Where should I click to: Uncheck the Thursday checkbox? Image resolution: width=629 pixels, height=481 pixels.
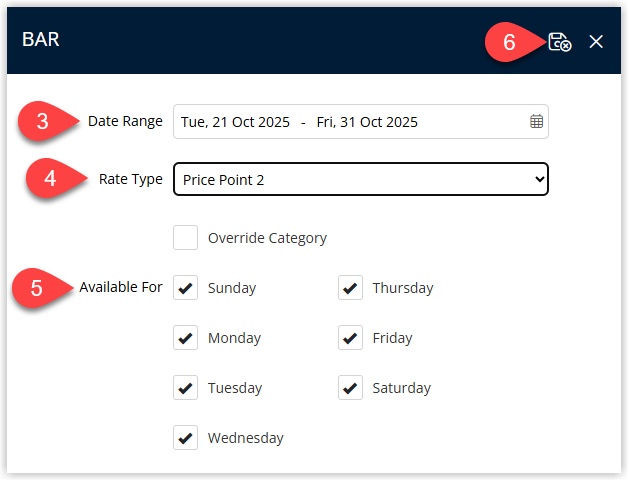(x=350, y=288)
